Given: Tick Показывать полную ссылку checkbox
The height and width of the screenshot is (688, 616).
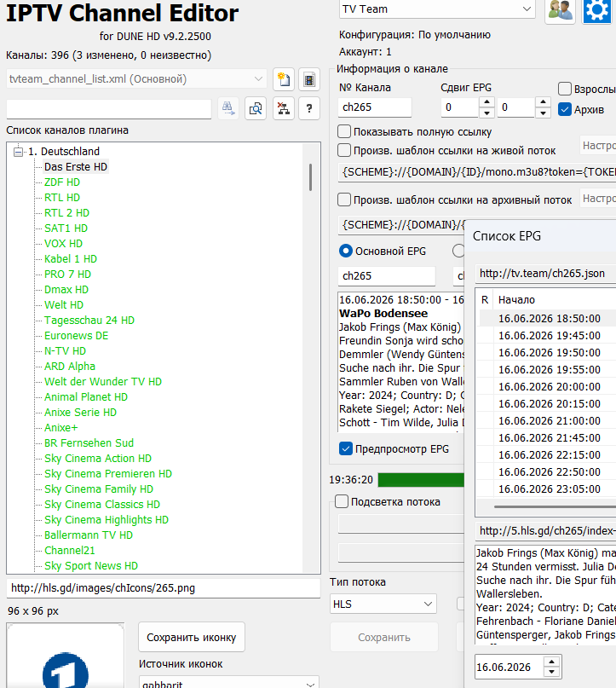Looking at the screenshot, I should pyautogui.click(x=344, y=131).
